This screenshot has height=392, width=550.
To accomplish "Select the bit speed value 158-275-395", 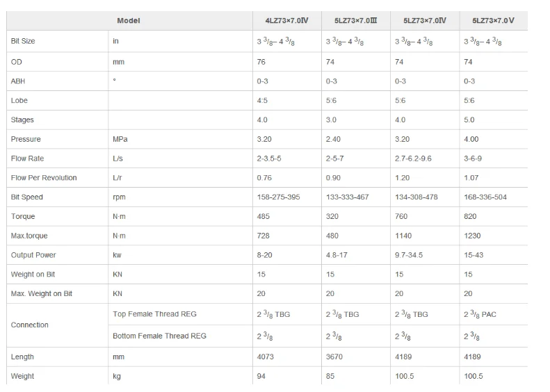I will [x=278, y=197].
